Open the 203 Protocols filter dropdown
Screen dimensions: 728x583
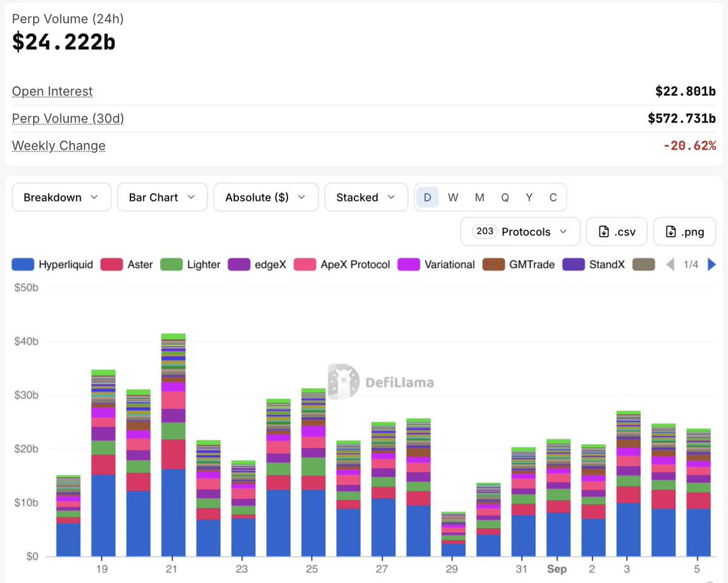point(521,232)
